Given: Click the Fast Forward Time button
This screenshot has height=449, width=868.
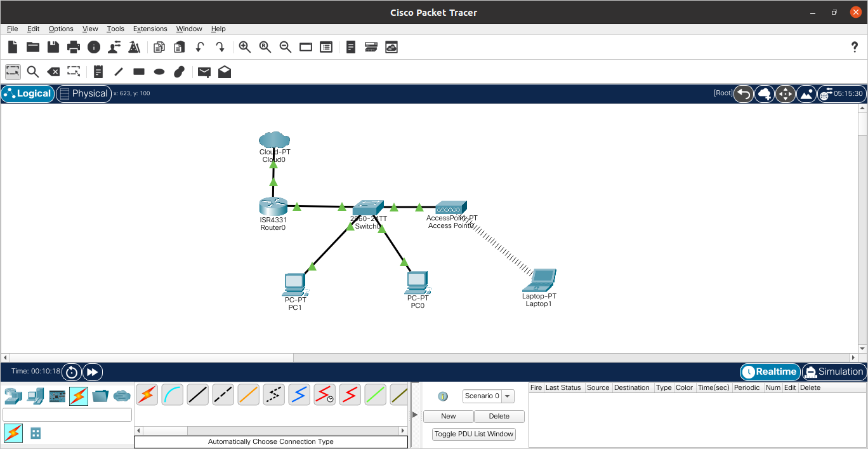Looking at the screenshot, I should click(x=93, y=372).
